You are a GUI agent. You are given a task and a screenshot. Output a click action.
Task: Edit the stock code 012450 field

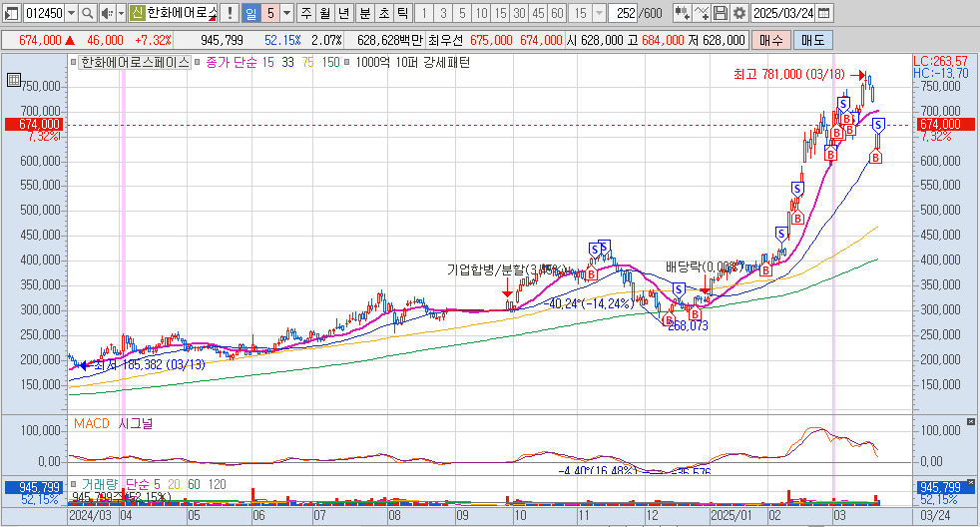tap(44, 13)
